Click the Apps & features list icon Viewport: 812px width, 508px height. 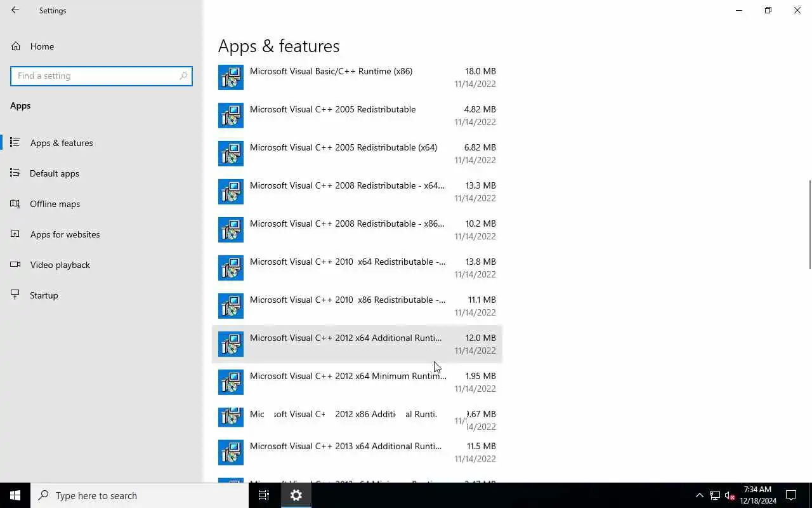coord(15,143)
